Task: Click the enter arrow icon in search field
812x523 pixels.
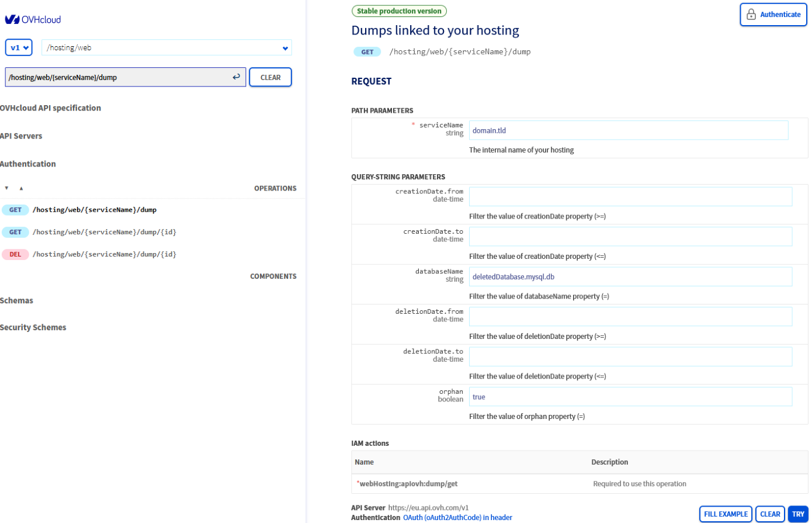Action: coord(236,77)
